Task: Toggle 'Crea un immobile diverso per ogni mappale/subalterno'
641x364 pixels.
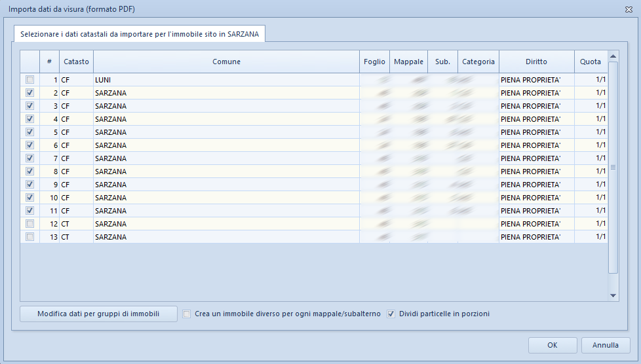Action: click(187, 314)
